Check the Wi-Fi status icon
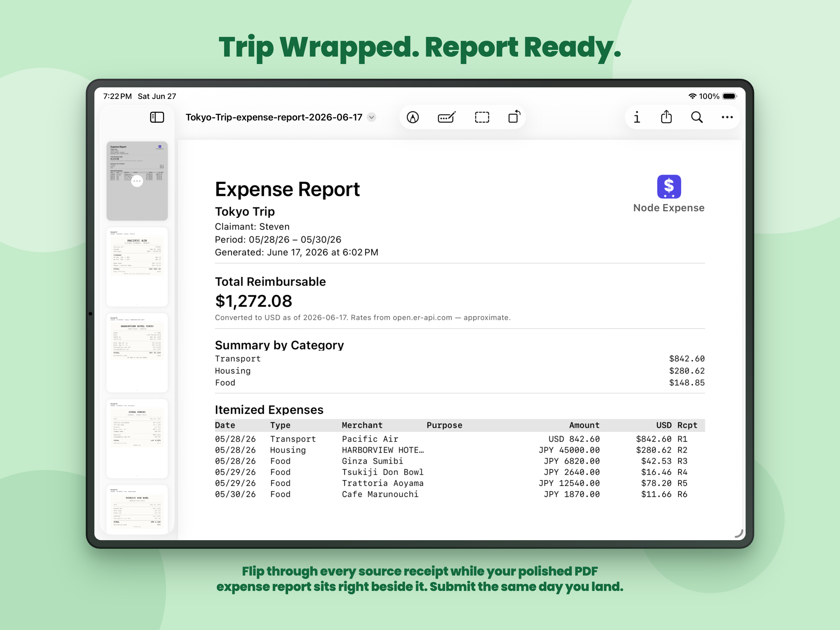 pos(693,96)
